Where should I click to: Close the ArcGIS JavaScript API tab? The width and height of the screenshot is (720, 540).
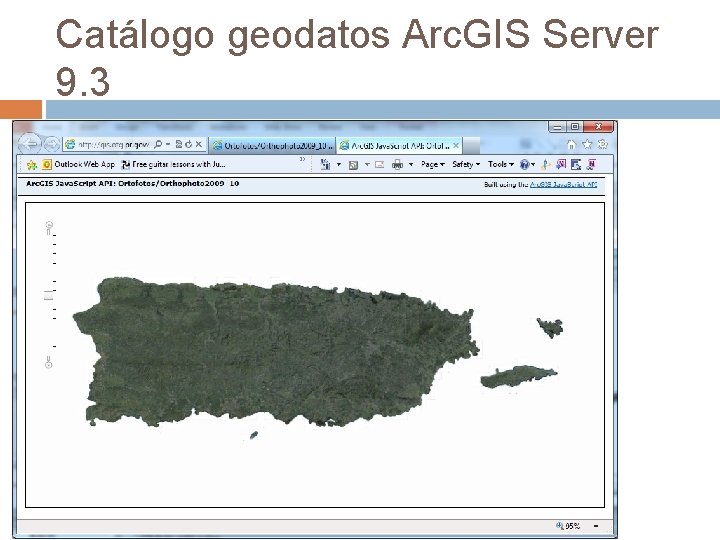[x=456, y=146]
